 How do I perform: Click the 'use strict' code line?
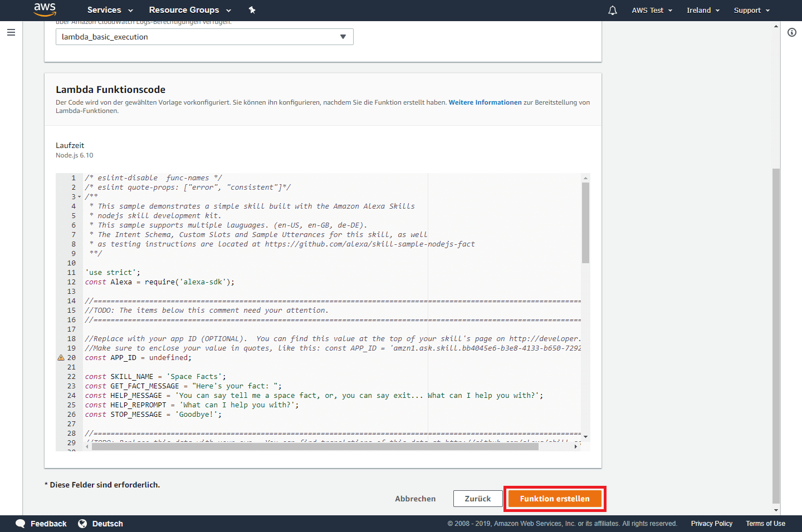point(113,273)
